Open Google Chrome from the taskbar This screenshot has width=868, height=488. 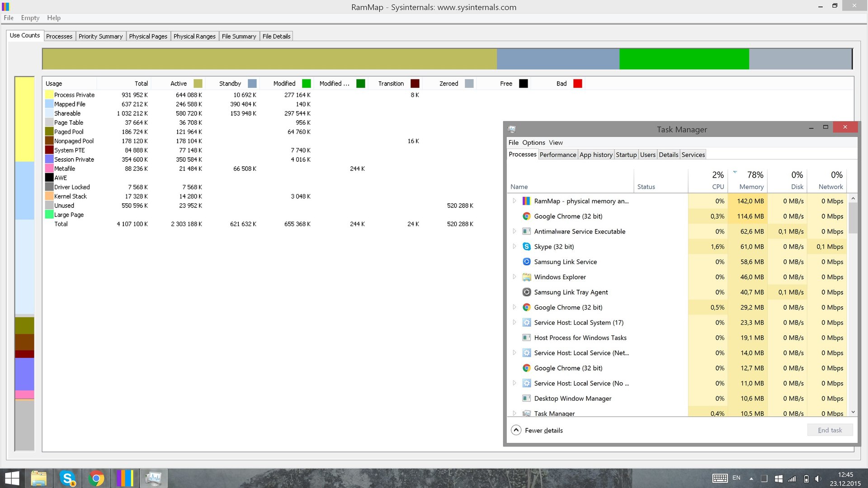click(x=96, y=478)
